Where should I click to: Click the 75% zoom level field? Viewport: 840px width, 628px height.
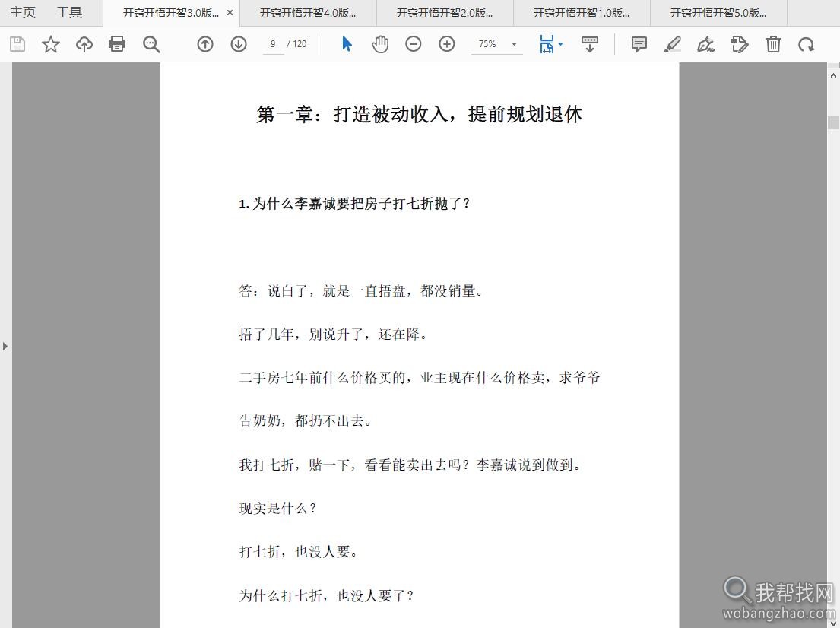[x=487, y=44]
